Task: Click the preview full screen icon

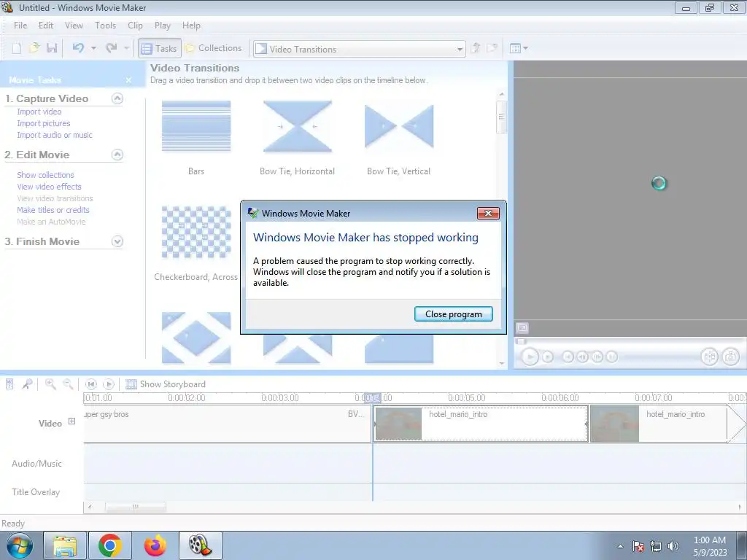Action: (x=522, y=328)
